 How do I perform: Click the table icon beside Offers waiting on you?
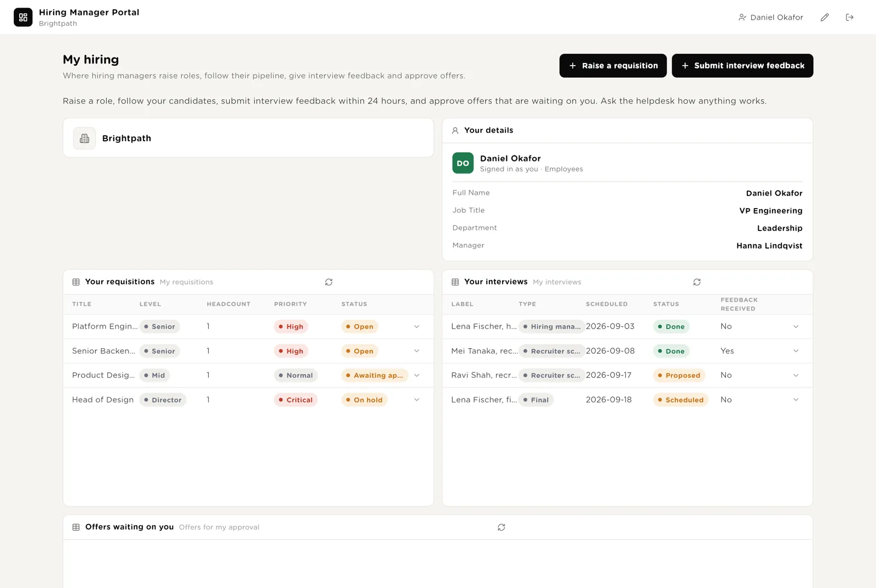point(76,527)
